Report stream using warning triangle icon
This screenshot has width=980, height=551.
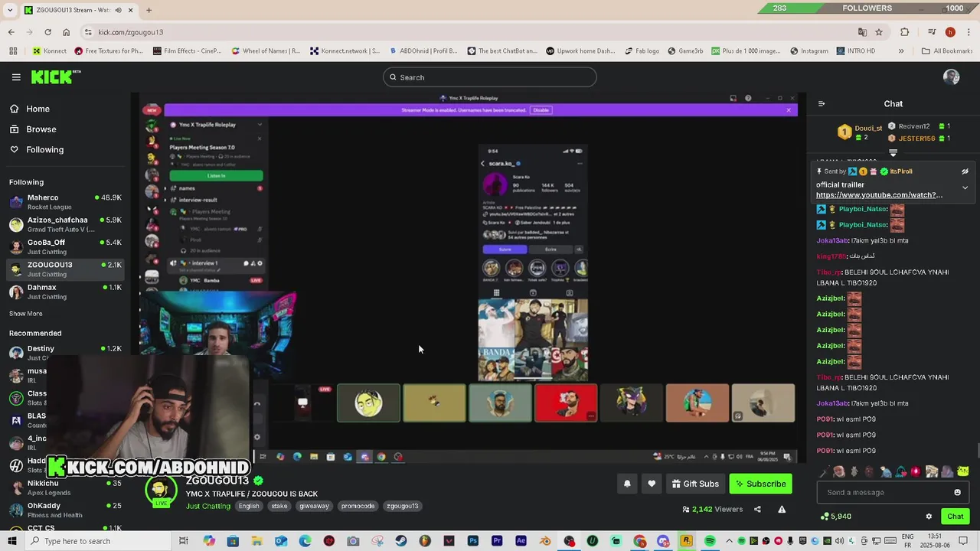[x=782, y=510]
